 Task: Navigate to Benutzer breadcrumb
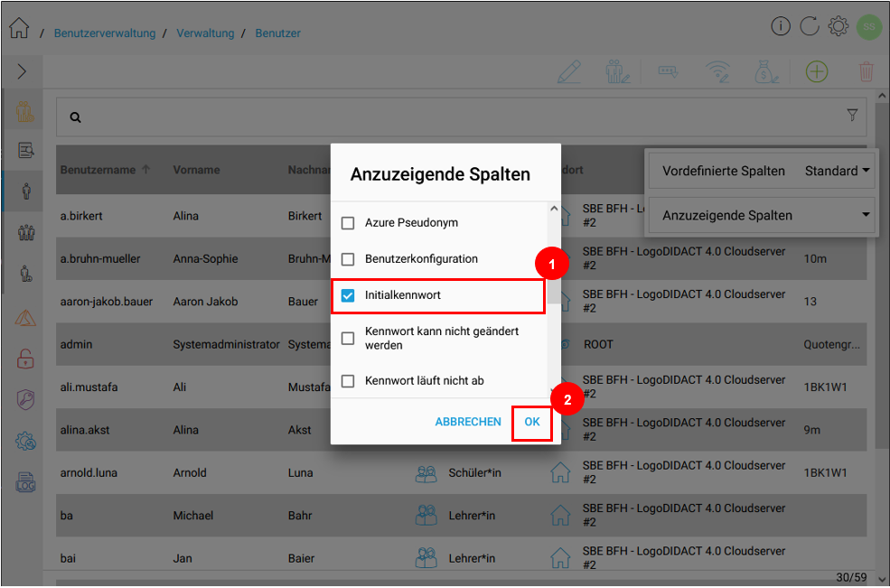pos(278,33)
